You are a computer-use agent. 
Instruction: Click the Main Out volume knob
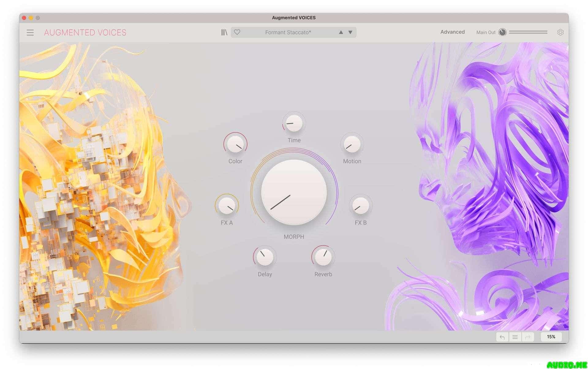click(503, 32)
